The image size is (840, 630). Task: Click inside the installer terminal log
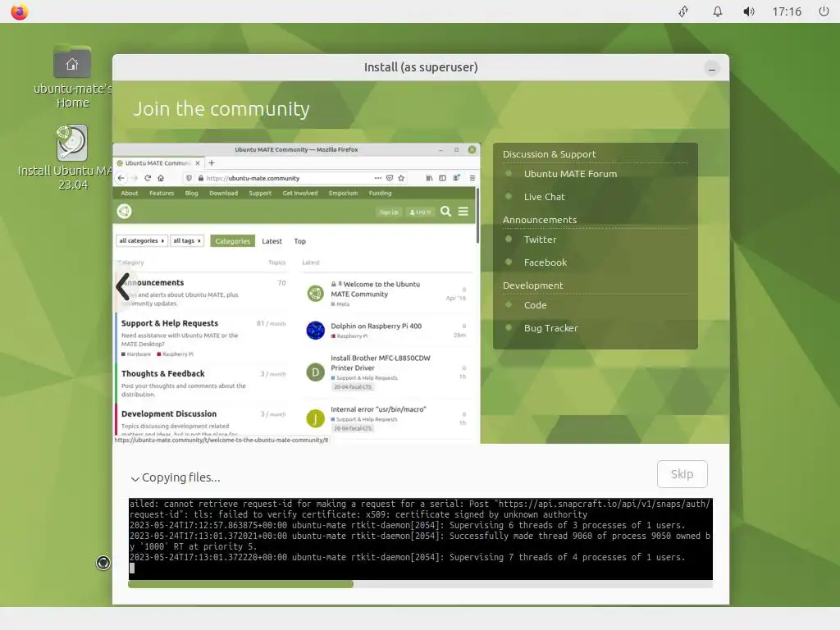pos(421,539)
